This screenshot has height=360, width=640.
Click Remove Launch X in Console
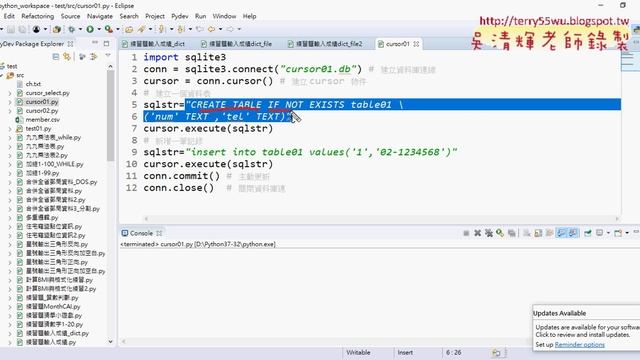(x=478, y=233)
